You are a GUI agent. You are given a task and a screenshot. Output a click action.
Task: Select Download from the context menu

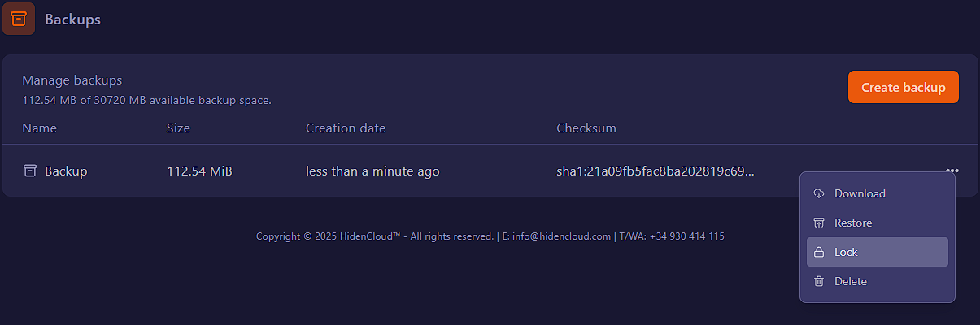tap(860, 193)
